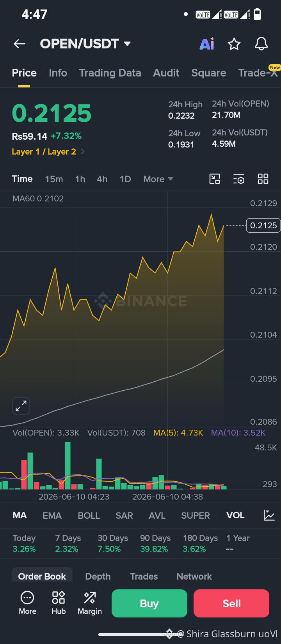Tap the 24h Vol(USDT) 4.59M value
Screen dimensions: 281x644
click(224, 144)
